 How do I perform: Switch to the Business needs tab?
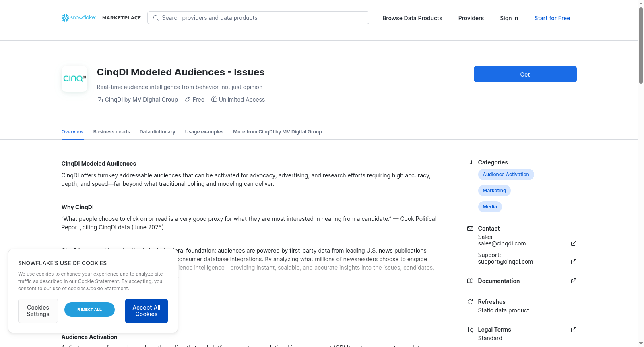[111, 132]
